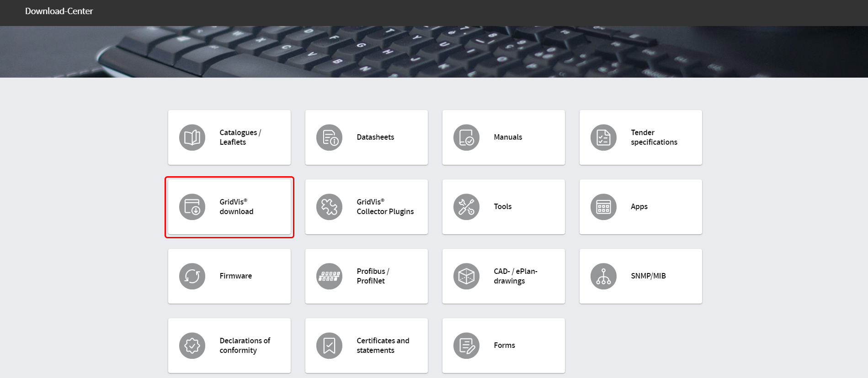868x378 pixels.
Task: Open Profibus / ProfiNet files
Action: tap(367, 276)
